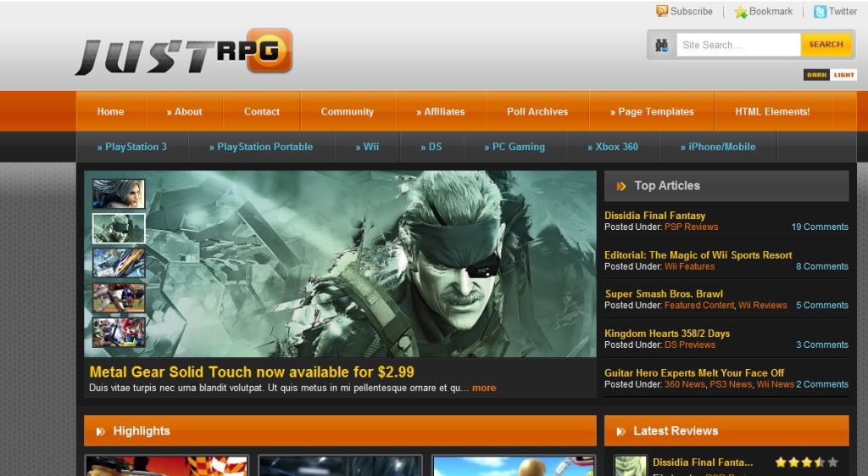The width and height of the screenshot is (868, 476).
Task: Click the Bookmark text link
Action: pyautogui.click(x=771, y=11)
